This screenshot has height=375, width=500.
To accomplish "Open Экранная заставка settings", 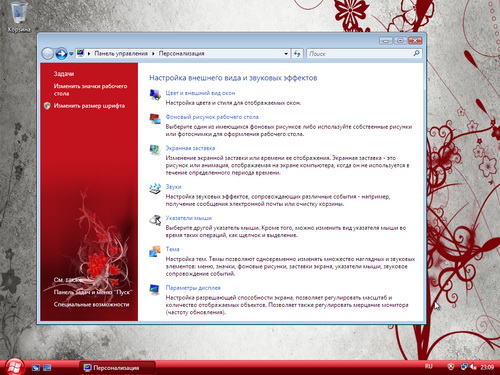I will 190,148.
